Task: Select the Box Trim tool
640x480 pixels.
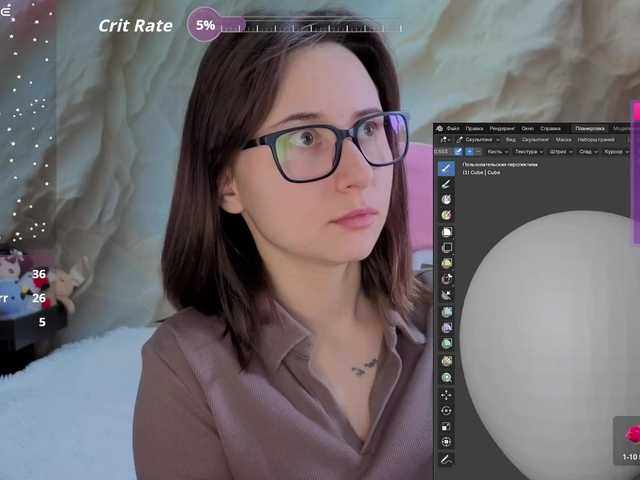Action: [x=447, y=279]
